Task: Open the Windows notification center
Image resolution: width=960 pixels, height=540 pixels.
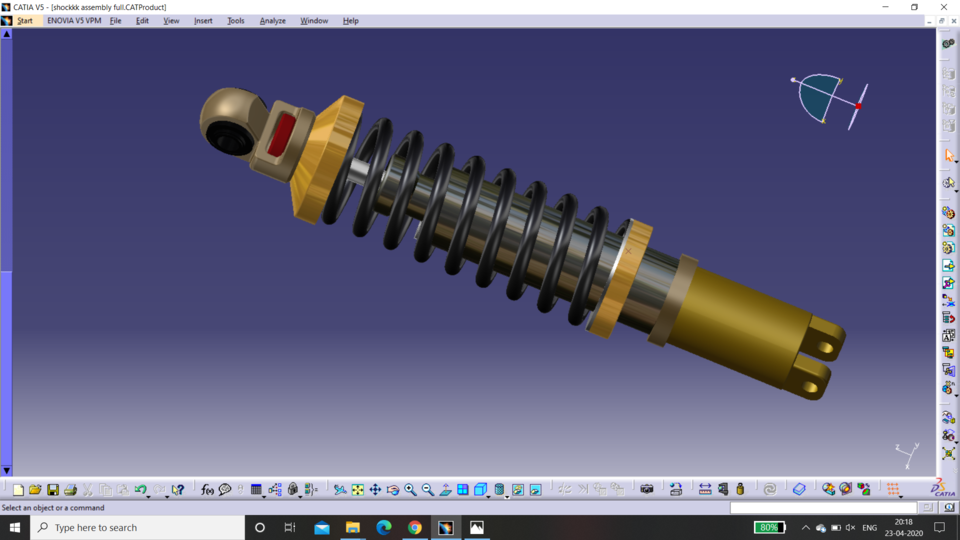Action: tap(940, 527)
